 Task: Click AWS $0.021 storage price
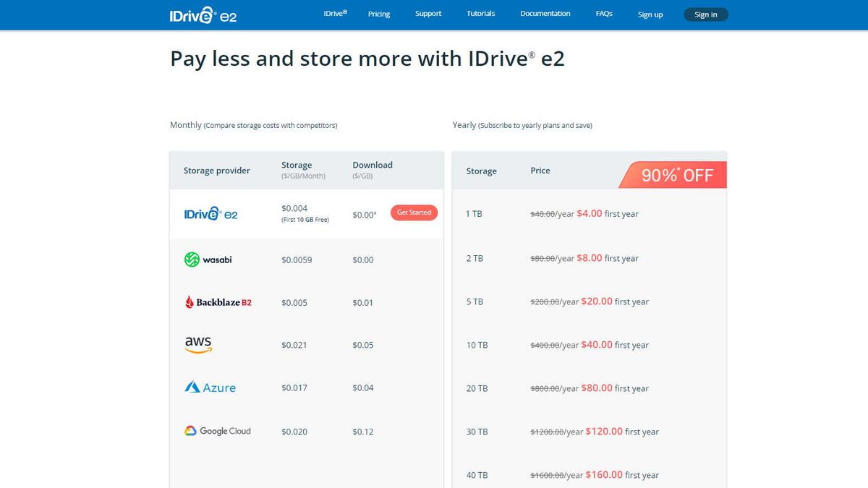tap(294, 345)
